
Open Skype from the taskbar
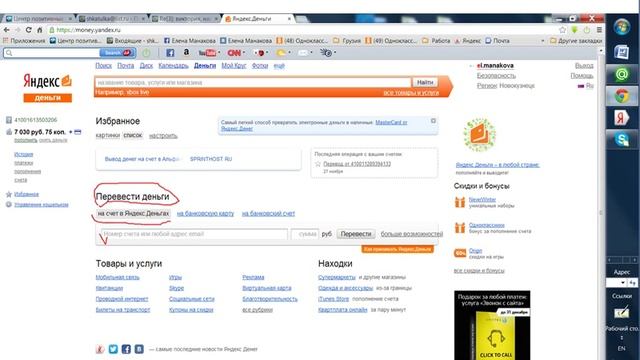(622, 140)
